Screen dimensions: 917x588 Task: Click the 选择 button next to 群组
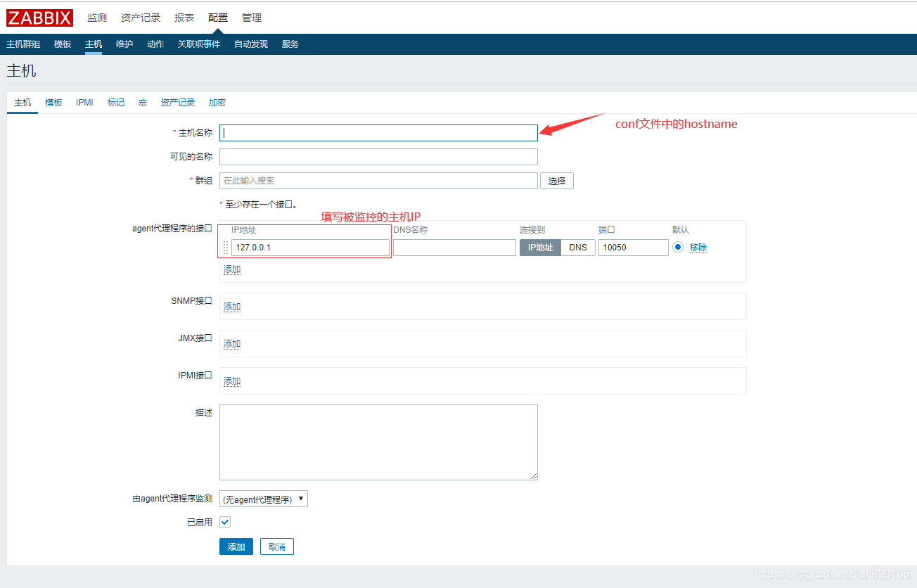pyautogui.click(x=557, y=181)
